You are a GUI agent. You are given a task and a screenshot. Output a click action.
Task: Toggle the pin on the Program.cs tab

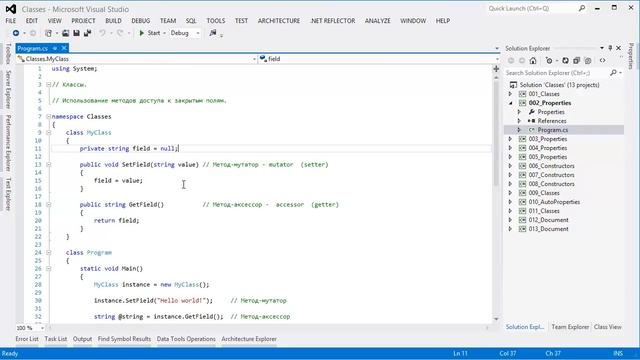point(55,48)
